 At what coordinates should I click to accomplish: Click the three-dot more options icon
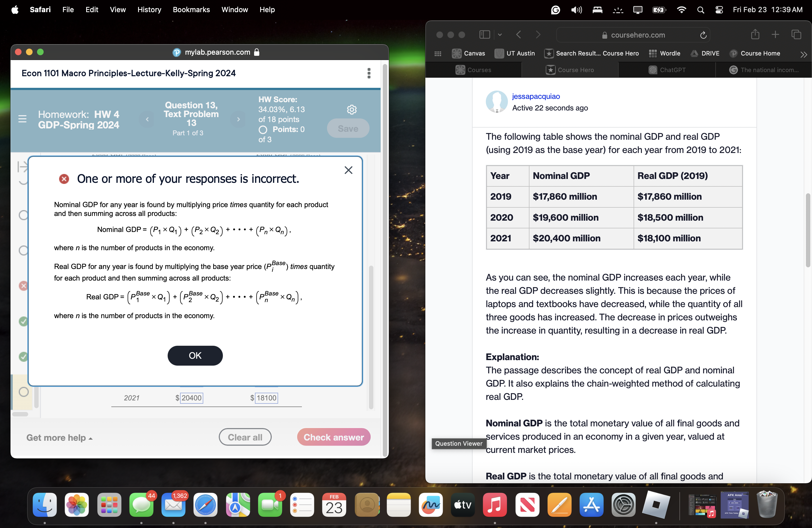point(369,73)
